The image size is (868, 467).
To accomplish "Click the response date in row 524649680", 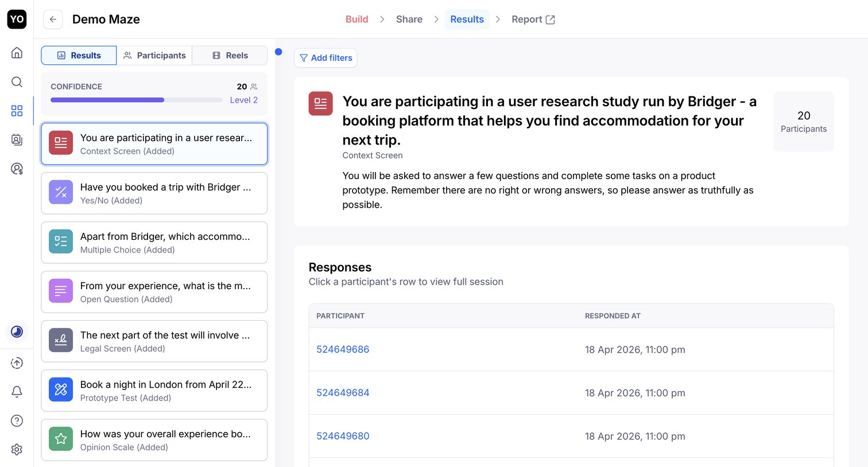I will coord(635,436).
